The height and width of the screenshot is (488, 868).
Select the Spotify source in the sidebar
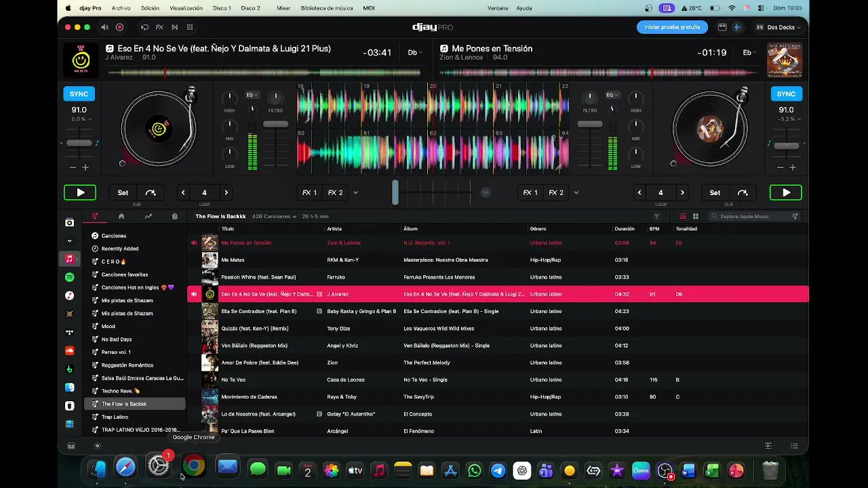(x=69, y=277)
